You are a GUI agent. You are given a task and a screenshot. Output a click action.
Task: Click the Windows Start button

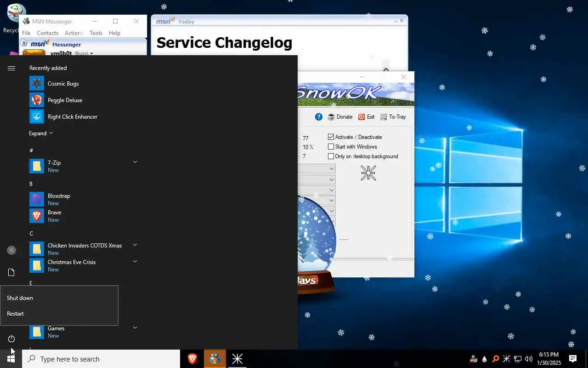(11, 359)
